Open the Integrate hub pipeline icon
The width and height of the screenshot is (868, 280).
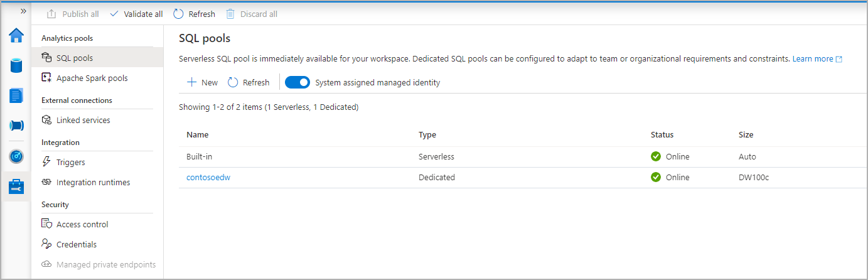pos(16,126)
